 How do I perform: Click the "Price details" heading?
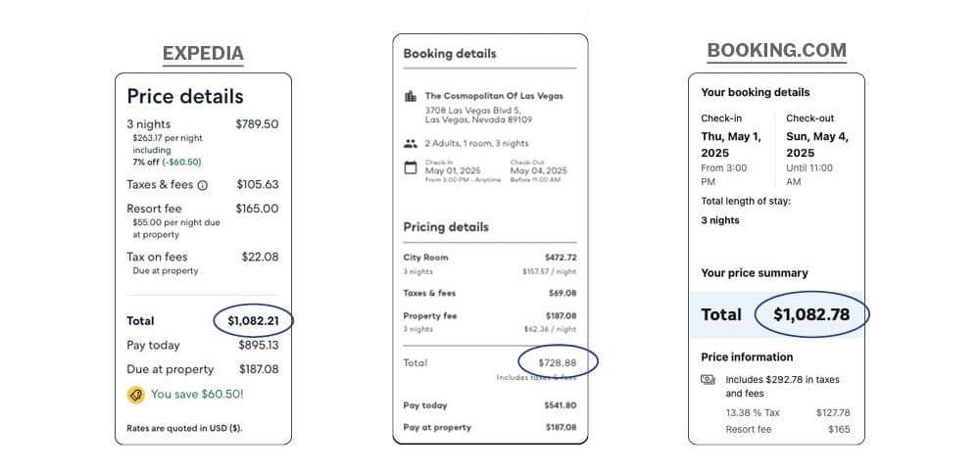185,96
